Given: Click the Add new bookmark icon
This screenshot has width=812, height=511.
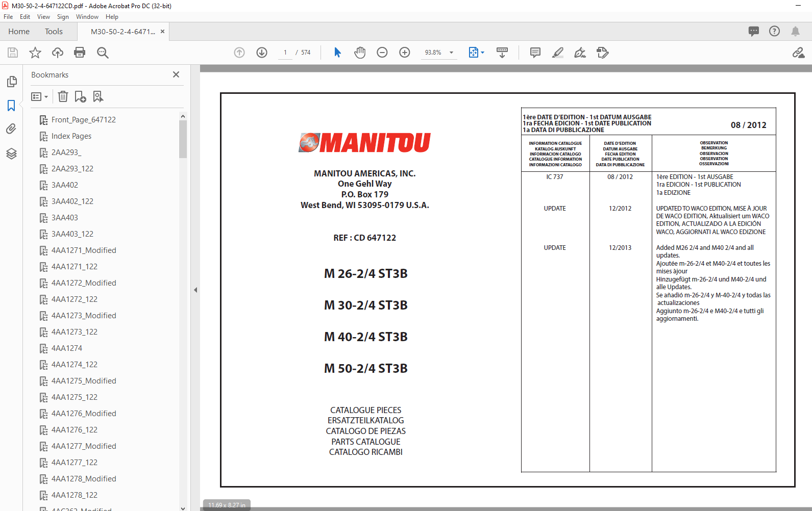Looking at the screenshot, I should (80, 96).
